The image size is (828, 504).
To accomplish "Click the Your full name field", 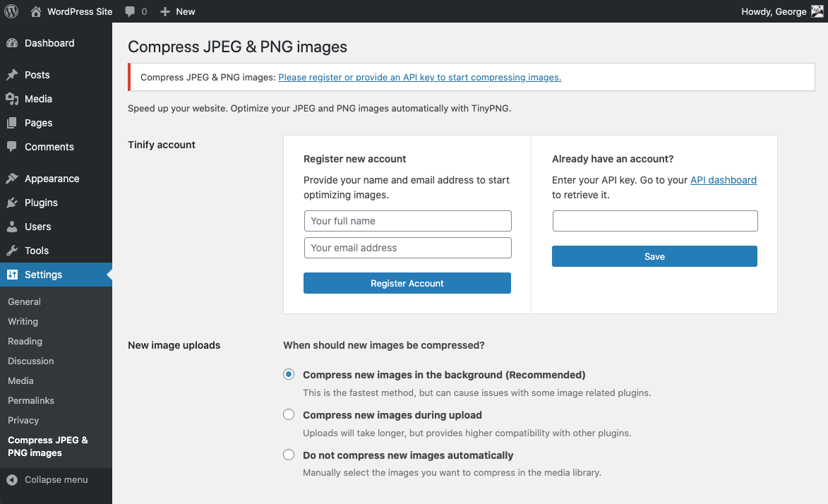I will click(x=407, y=221).
